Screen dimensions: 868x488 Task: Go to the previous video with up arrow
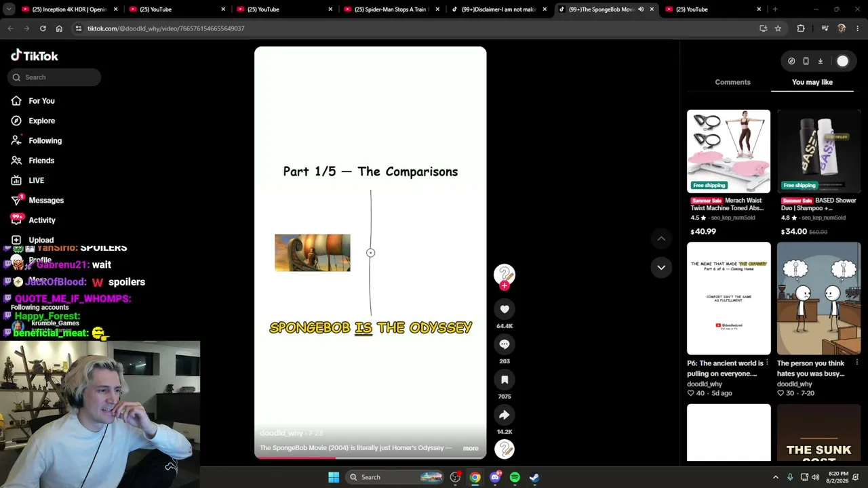(x=661, y=239)
